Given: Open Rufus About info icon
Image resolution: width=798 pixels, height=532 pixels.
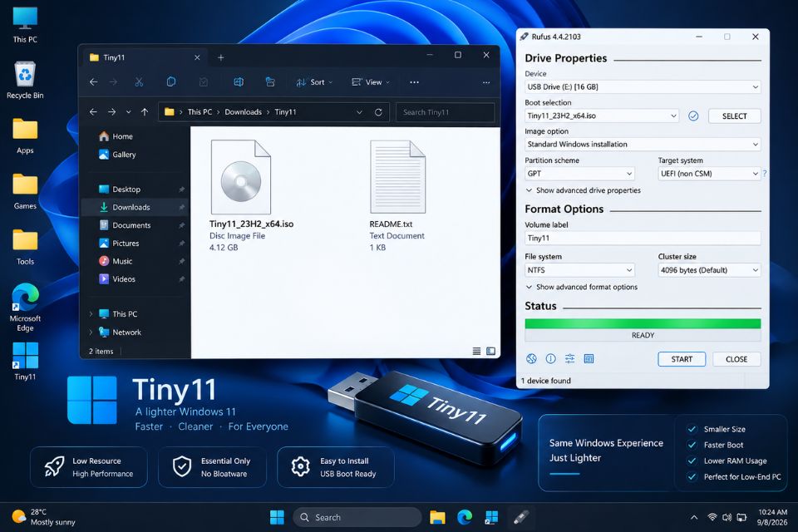Looking at the screenshot, I should click(x=550, y=359).
